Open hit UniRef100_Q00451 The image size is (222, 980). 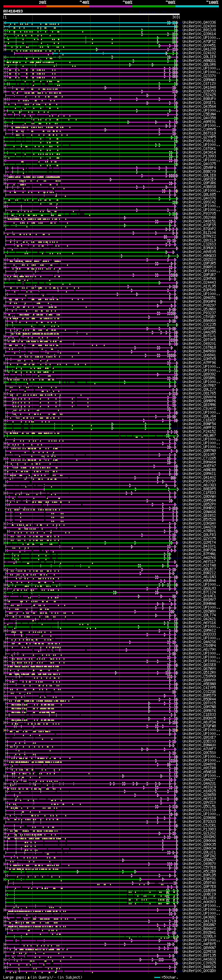pyautogui.click(x=199, y=45)
